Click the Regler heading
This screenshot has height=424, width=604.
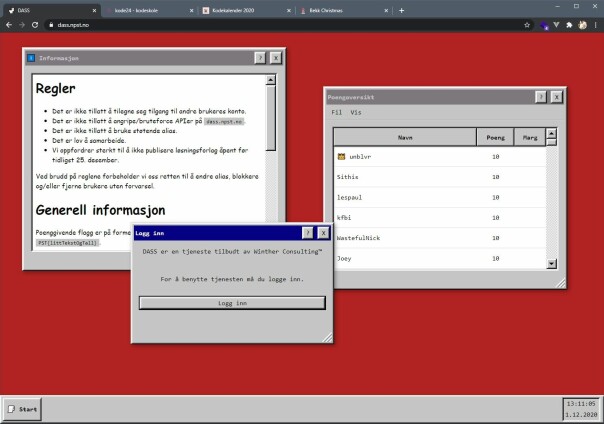[x=55, y=89]
